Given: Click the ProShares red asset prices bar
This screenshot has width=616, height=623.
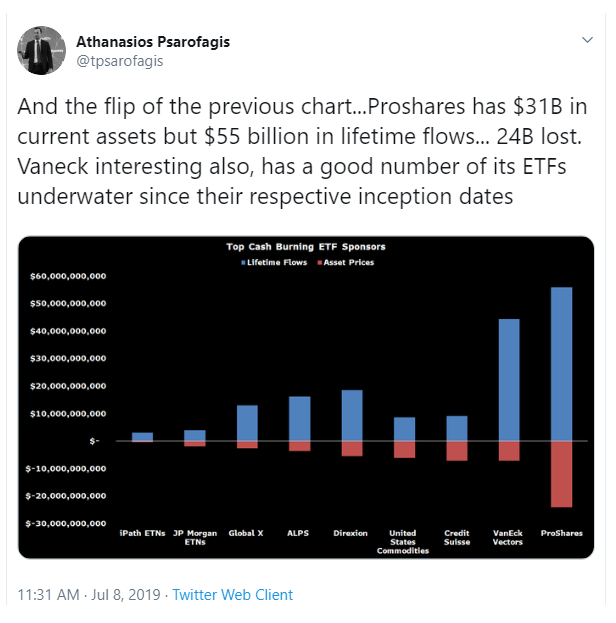Looking at the screenshot, I should point(561,474).
